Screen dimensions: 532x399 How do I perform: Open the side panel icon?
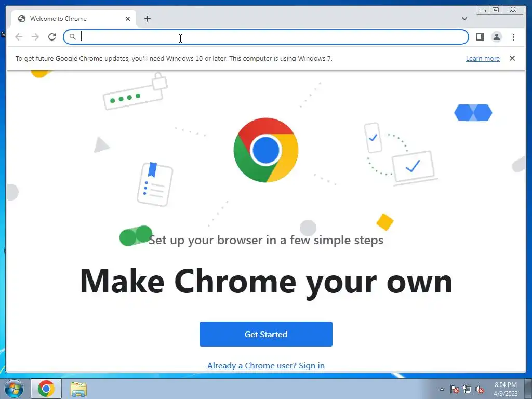tap(480, 37)
